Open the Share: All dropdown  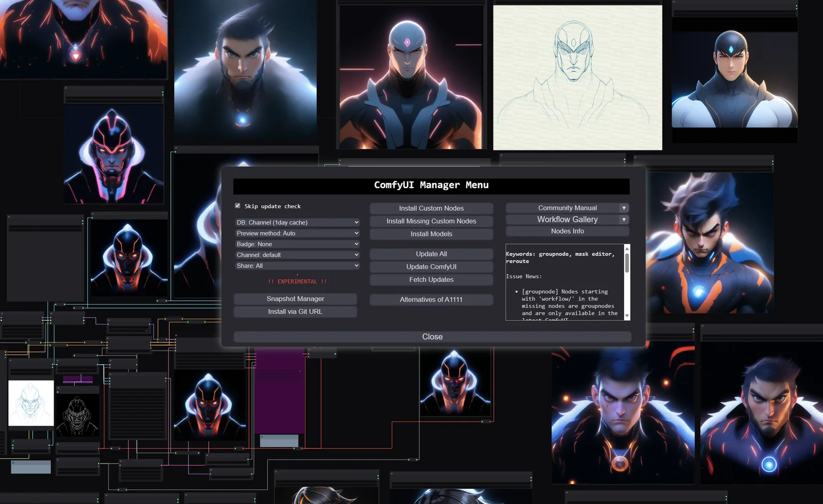pos(297,266)
